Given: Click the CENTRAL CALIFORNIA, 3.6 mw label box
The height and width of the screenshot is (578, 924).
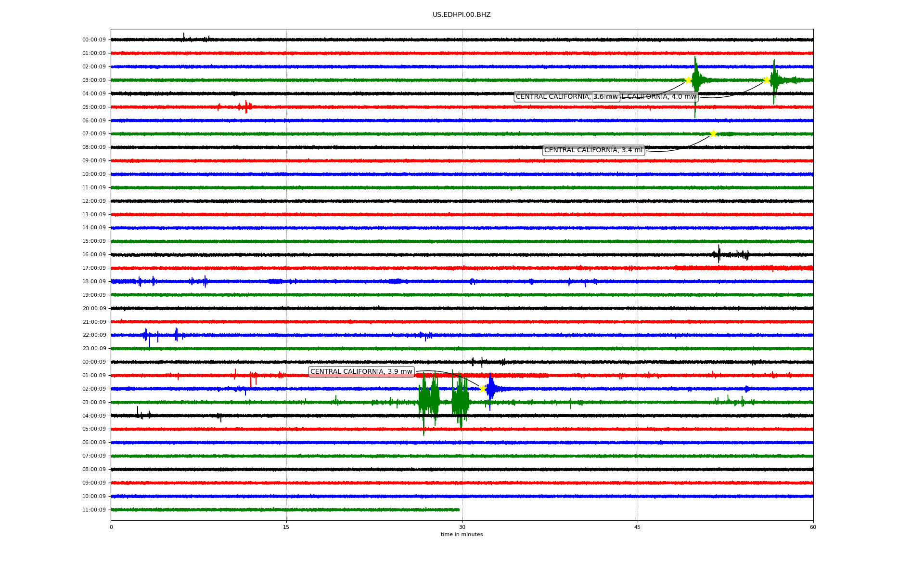Looking at the screenshot, I should pyautogui.click(x=553, y=97).
